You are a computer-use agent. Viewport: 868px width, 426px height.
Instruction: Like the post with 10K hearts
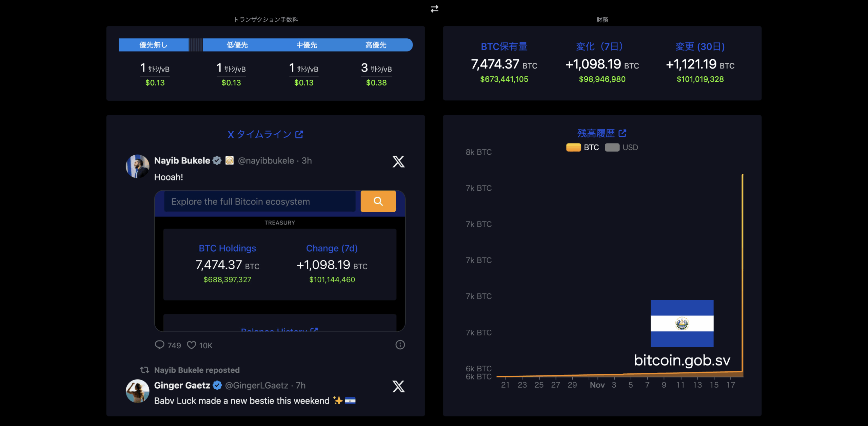pyautogui.click(x=192, y=345)
